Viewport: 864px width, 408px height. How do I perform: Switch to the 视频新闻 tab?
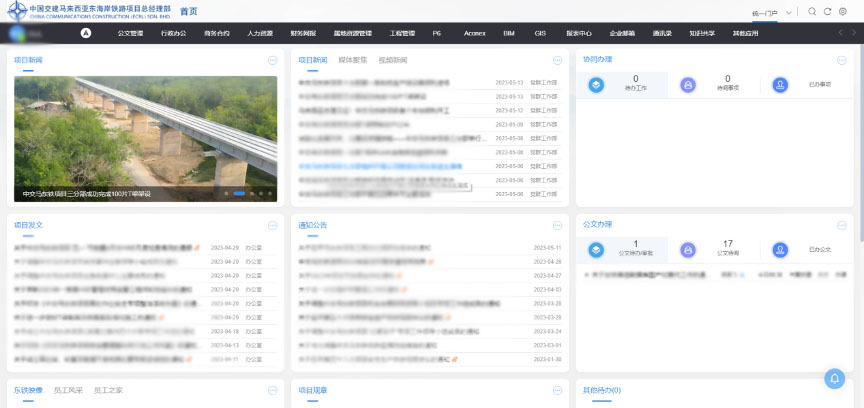pos(393,60)
